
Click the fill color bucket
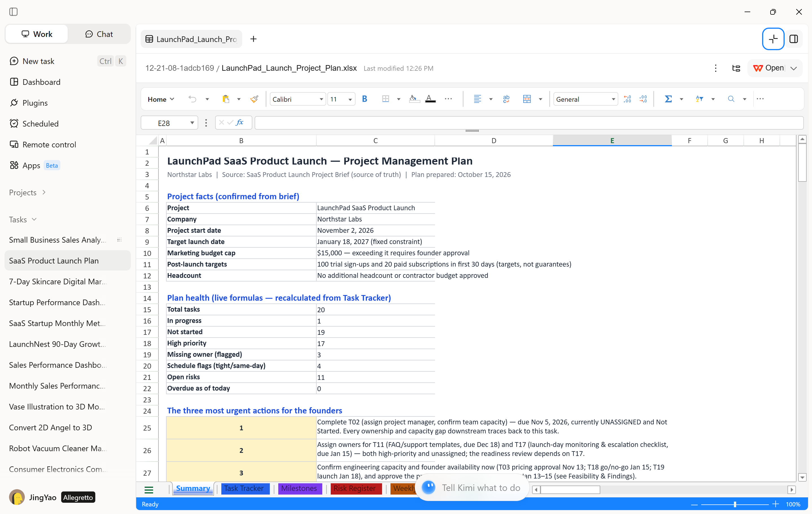(414, 99)
